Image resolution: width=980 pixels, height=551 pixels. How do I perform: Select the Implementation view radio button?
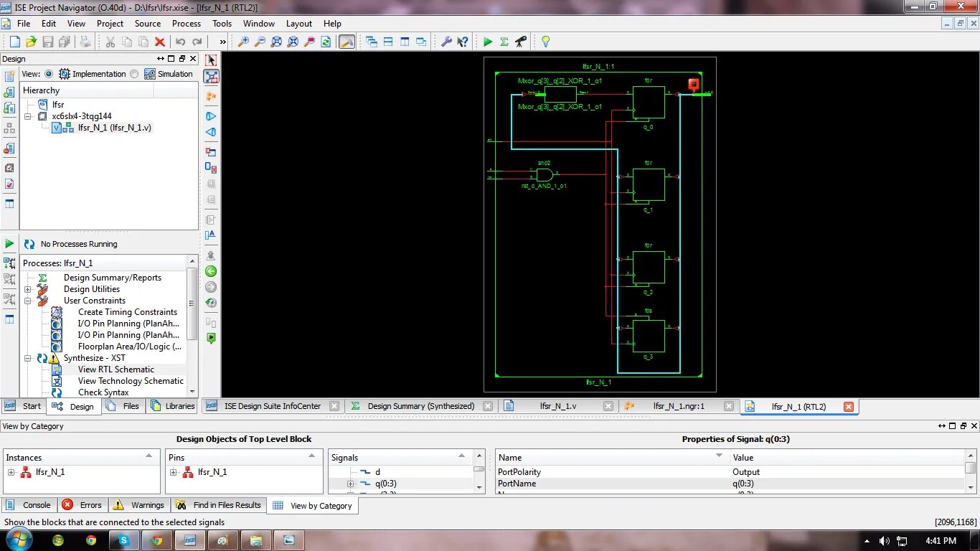click(49, 74)
